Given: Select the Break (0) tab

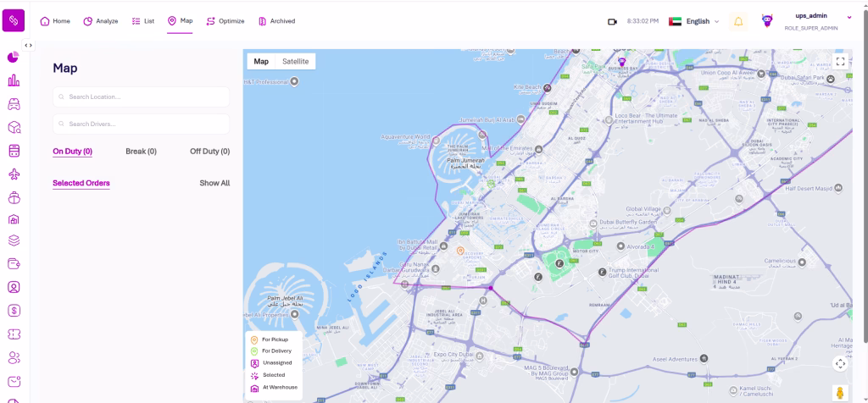Looking at the screenshot, I should [142, 152].
